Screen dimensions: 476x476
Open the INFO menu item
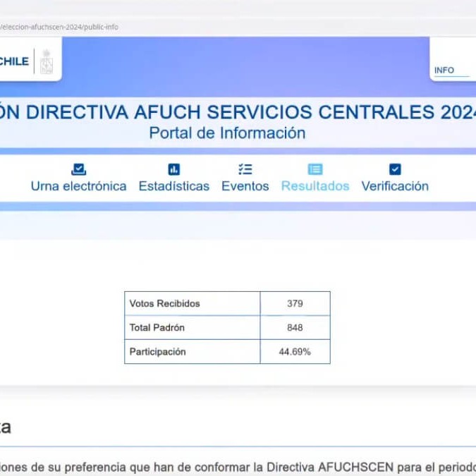444,71
